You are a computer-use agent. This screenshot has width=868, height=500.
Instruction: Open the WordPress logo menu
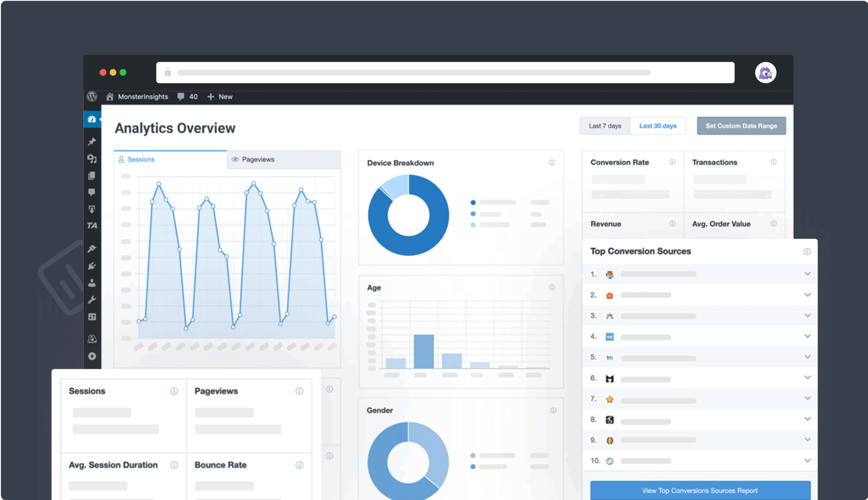(x=92, y=97)
